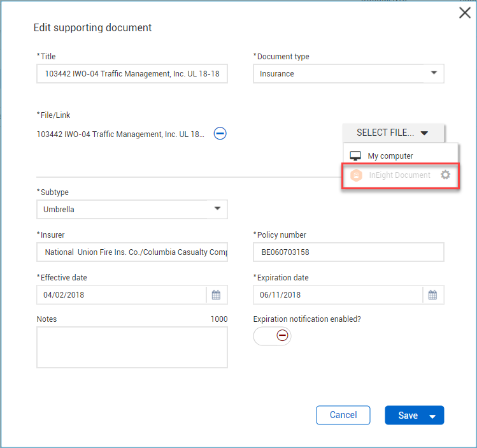
Task: Choose My computer from the file menu
Action: point(390,156)
